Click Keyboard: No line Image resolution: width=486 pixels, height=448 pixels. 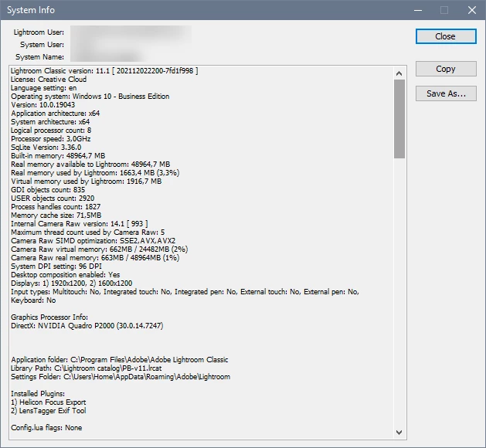[x=33, y=300]
